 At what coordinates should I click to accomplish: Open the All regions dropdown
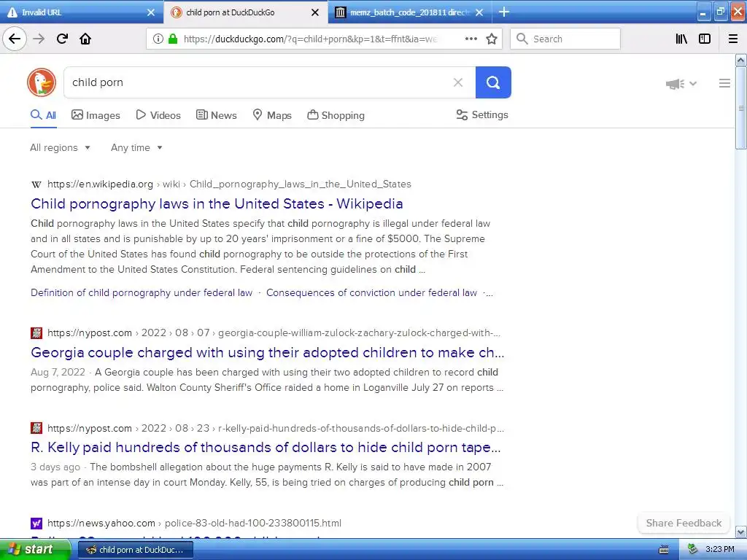60,147
